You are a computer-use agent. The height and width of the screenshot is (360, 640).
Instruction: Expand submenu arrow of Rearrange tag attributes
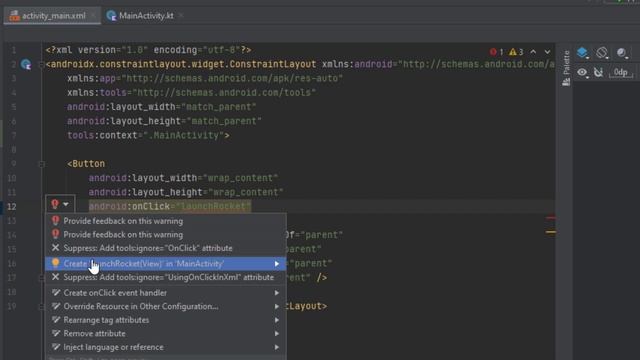click(x=277, y=320)
